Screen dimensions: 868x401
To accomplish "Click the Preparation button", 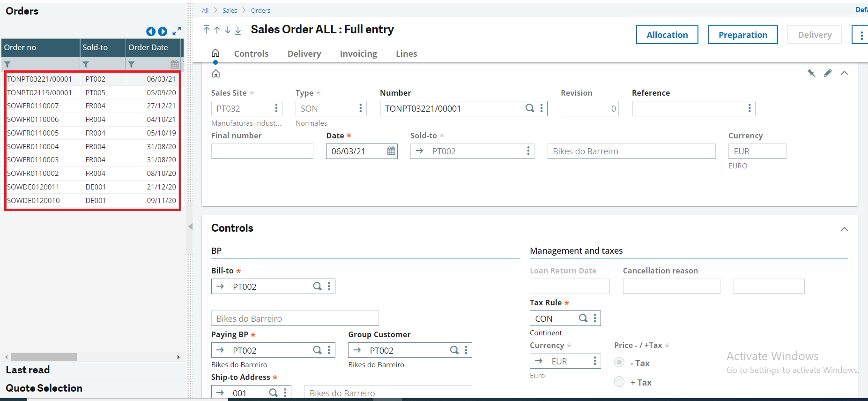I will point(743,35).
